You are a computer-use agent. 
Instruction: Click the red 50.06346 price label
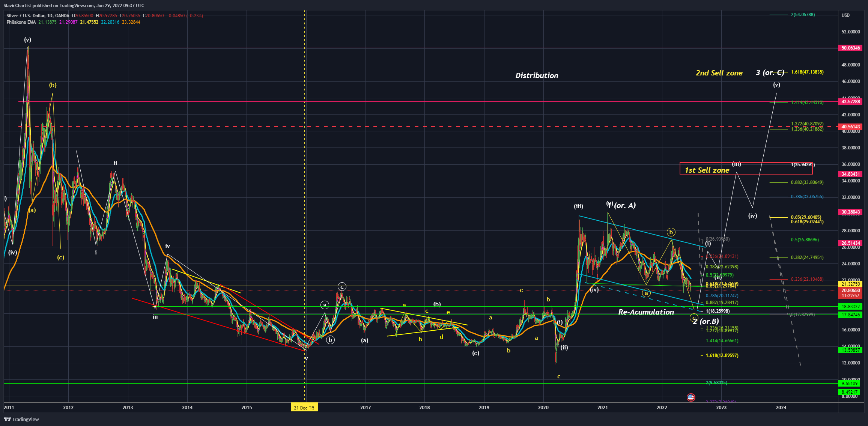click(850, 48)
